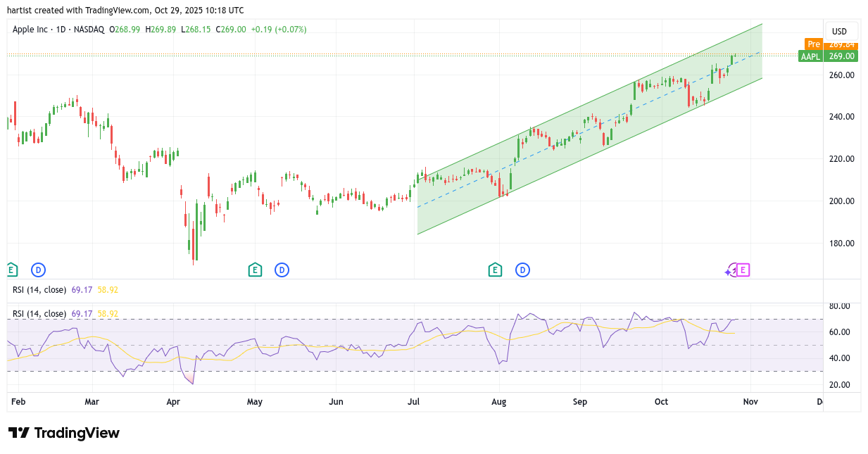
Task: Click the Nov label on the time axis
Action: coord(750,402)
